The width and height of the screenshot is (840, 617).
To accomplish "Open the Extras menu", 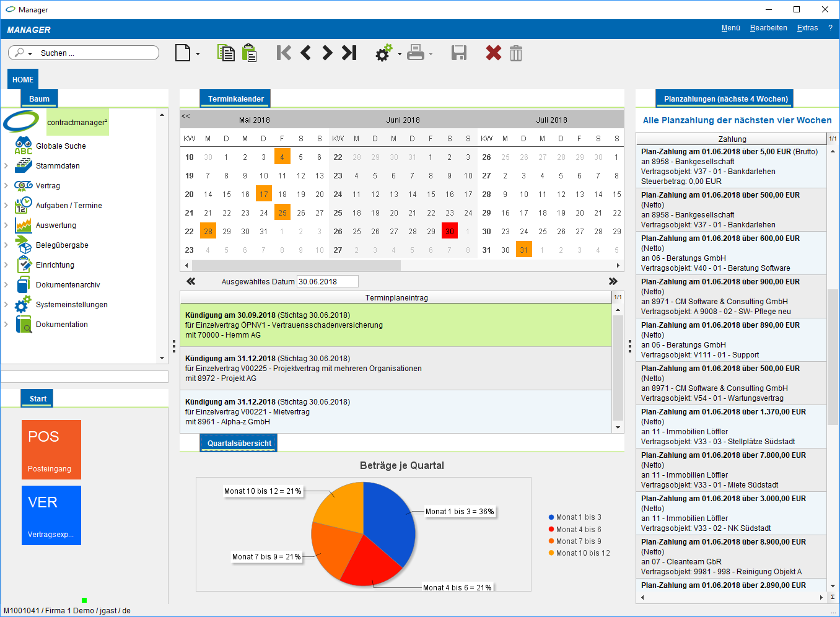I will [x=807, y=28].
